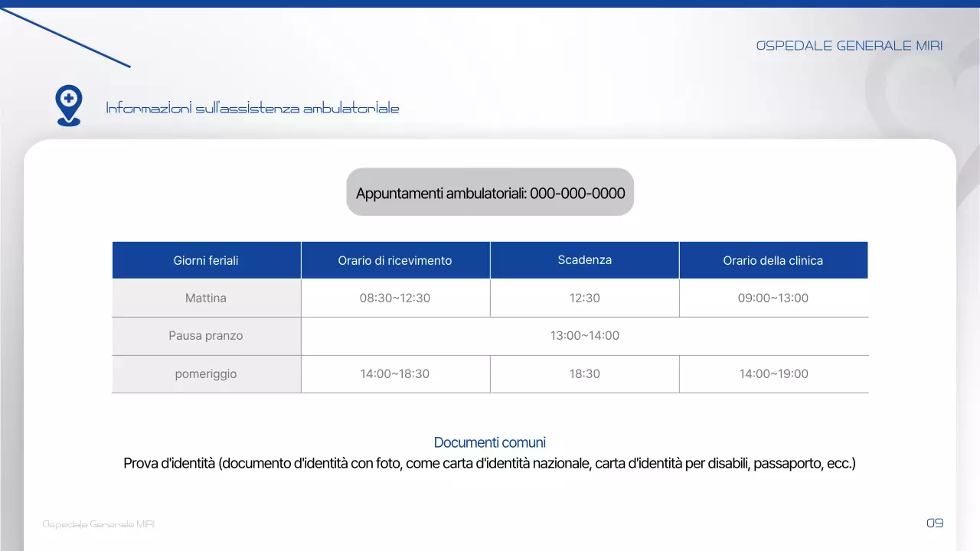Click the appointment phone number pill
The width and height of the screenshot is (980, 551).
coord(490,192)
